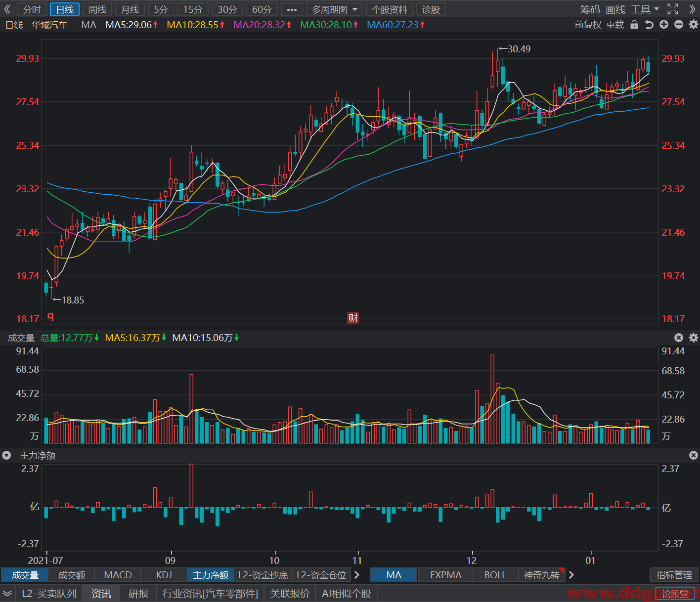Expand the 主力净额 indicator selector arrow
This screenshot has height=602, width=700.
7,455
